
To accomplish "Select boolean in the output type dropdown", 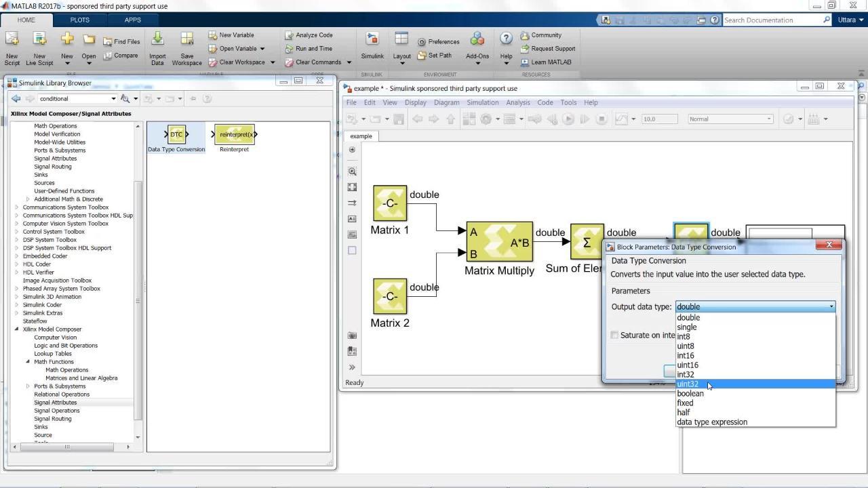I will [x=690, y=394].
